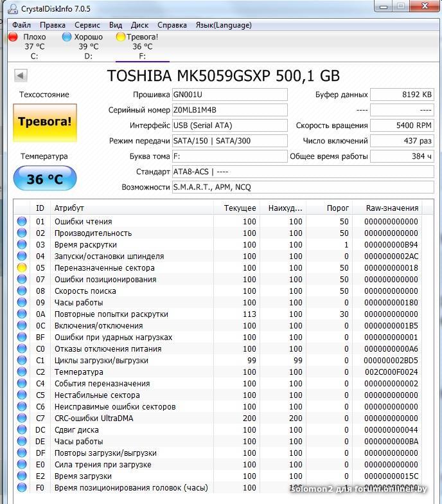Click the 36 °C temperature indicator

tap(45, 179)
